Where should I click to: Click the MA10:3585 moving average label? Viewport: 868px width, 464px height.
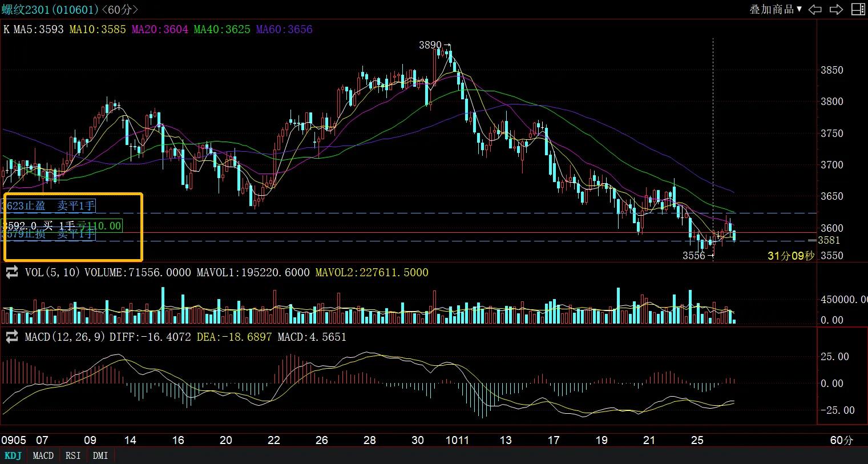(98, 29)
